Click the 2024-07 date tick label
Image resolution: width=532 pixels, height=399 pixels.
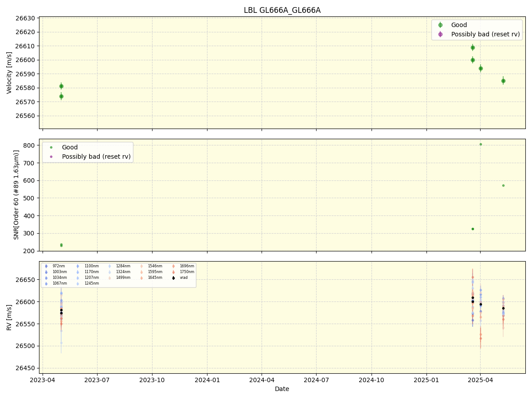pyautogui.click(x=316, y=380)
